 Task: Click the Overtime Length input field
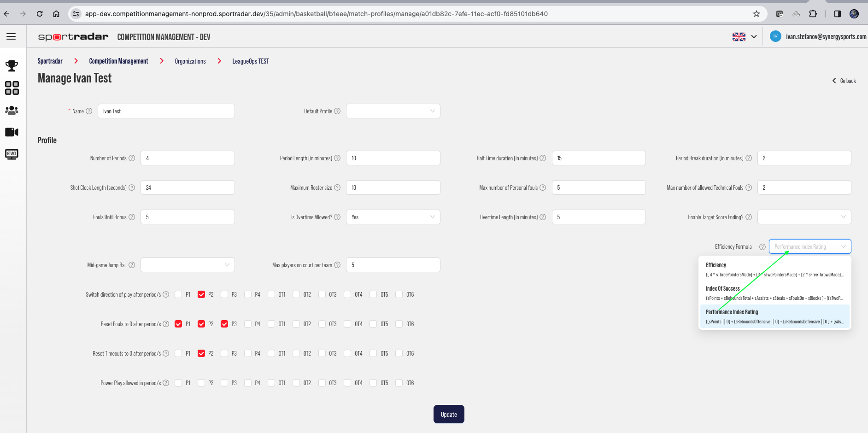click(x=599, y=217)
